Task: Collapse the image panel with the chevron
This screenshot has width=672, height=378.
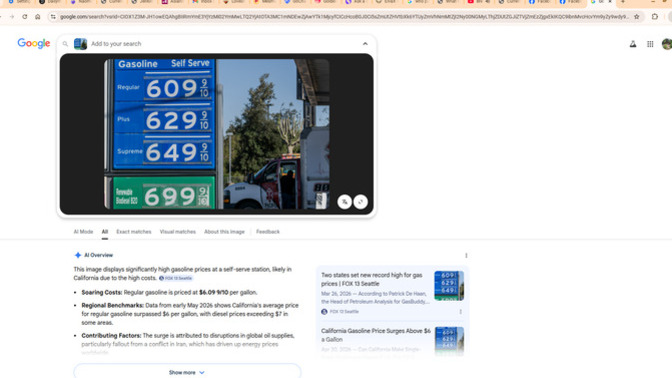Action: tap(365, 44)
